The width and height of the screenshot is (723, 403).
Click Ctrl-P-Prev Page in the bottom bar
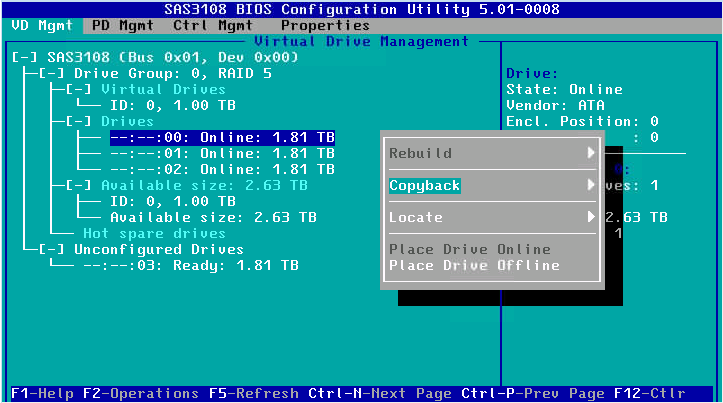click(533, 393)
